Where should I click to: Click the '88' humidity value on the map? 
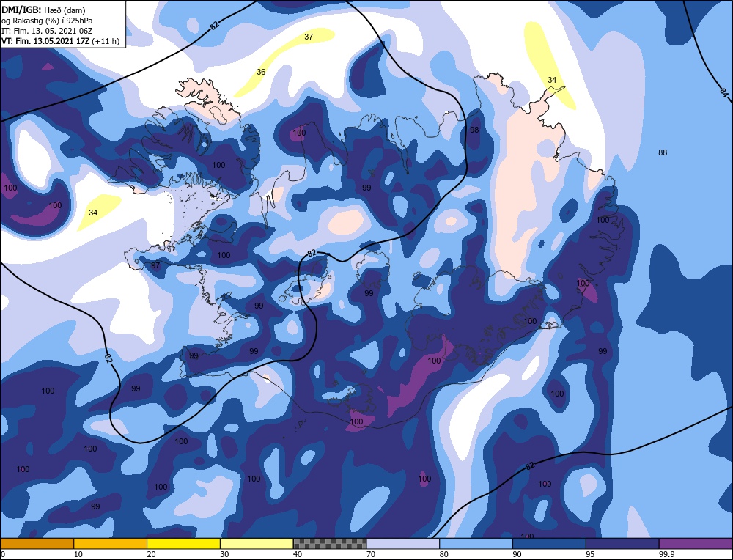(x=663, y=152)
